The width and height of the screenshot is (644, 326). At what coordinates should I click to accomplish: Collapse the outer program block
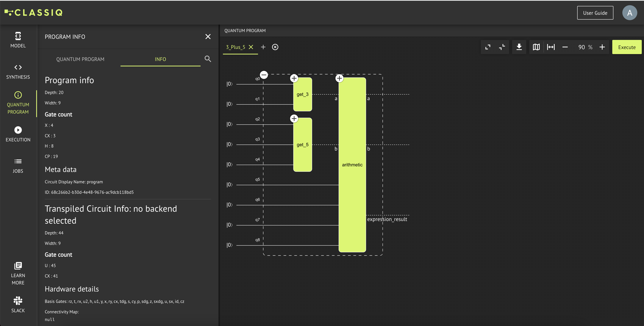pyautogui.click(x=264, y=75)
